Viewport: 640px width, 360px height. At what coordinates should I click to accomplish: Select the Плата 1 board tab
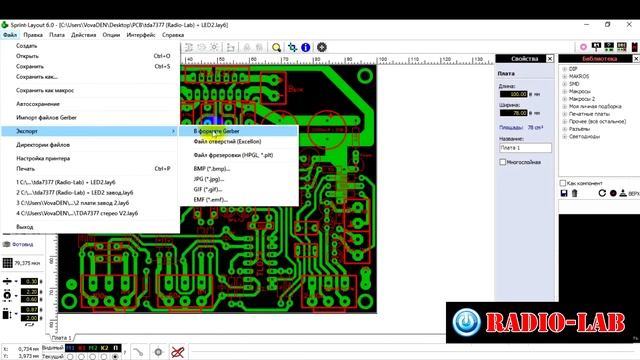tap(61, 338)
